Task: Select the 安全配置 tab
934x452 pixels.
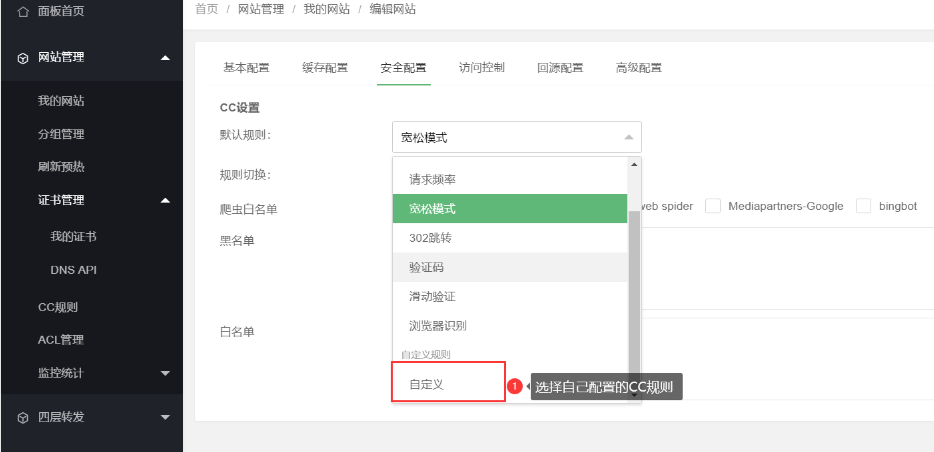Action: [403, 68]
